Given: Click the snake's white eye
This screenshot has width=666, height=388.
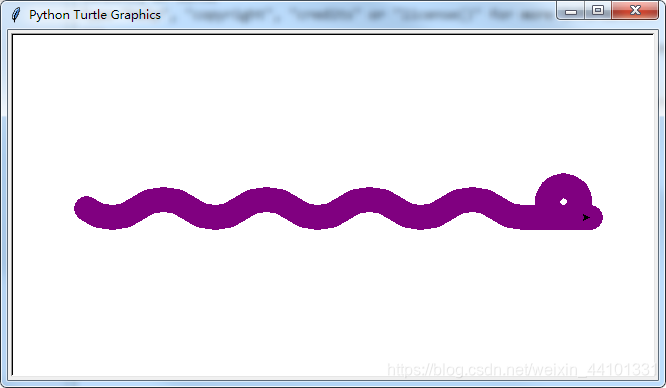Looking at the screenshot, I should [x=563, y=201].
